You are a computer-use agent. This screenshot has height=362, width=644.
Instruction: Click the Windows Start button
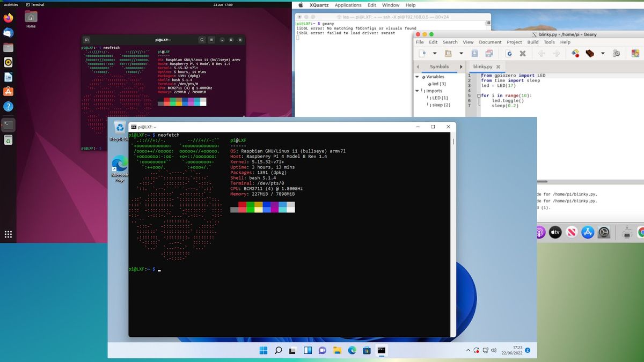pyautogui.click(x=263, y=350)
